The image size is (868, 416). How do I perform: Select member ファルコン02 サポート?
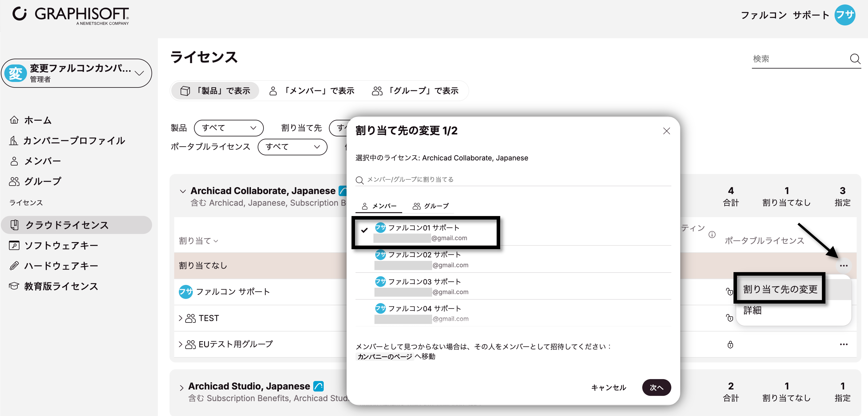pos(513,259)
